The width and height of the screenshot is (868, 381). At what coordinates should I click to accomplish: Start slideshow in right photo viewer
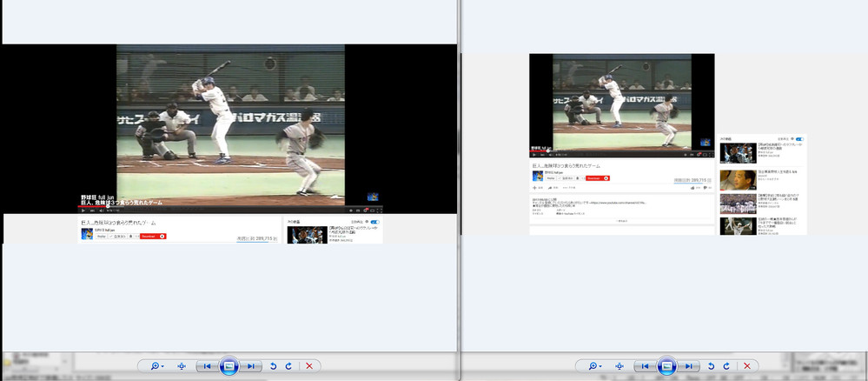coord(666,366)
